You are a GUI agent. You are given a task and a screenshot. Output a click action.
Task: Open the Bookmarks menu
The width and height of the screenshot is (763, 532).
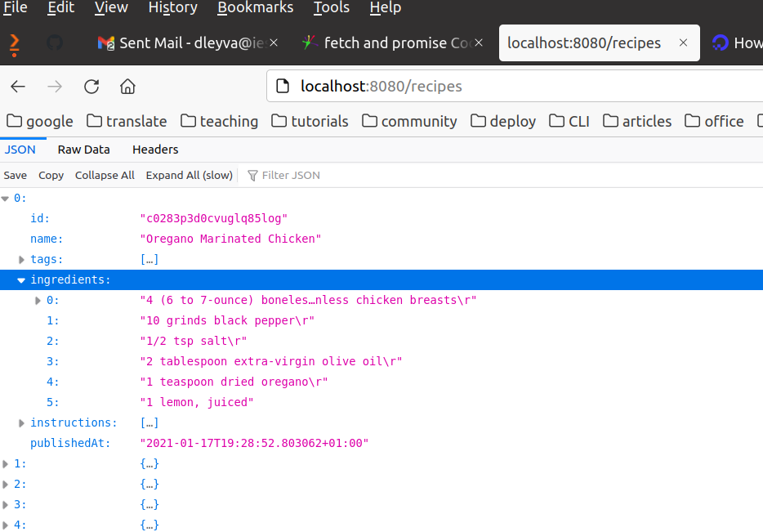tap(255, 7)
